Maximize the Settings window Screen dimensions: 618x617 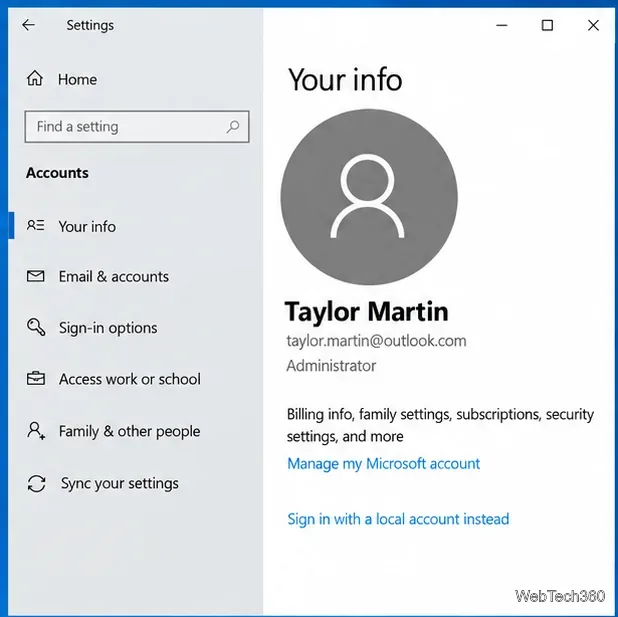click(x=547, y=25)
